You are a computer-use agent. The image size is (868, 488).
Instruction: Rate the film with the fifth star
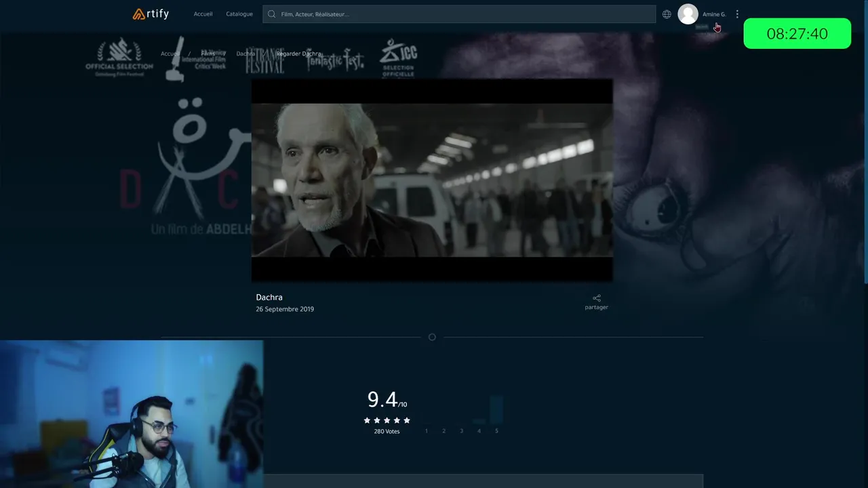tap(407, 420)
